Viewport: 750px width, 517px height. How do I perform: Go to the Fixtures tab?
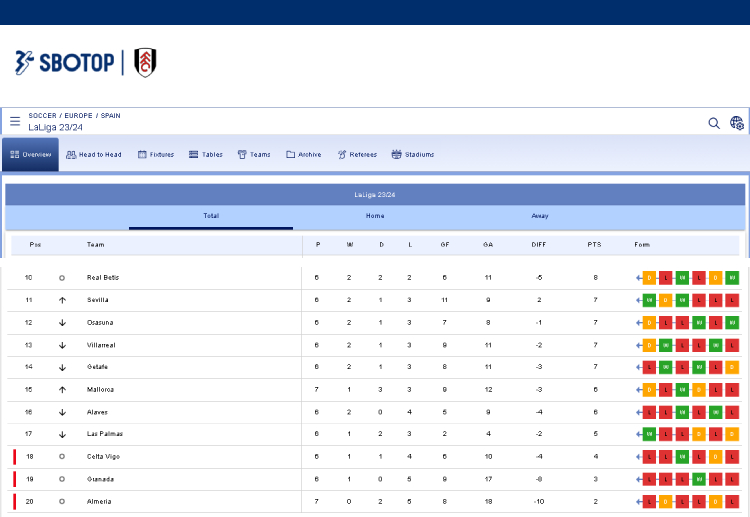(x=156, y=155)
